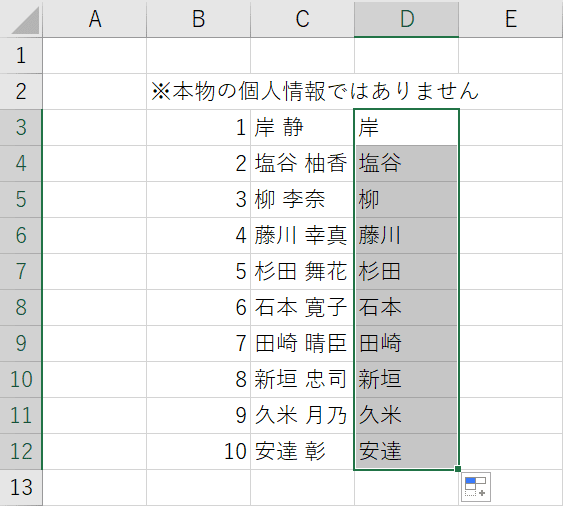Screen dimensions: 563x506
Task: Click cell containing 塩谷 柚香
Action: coord(302,163)
